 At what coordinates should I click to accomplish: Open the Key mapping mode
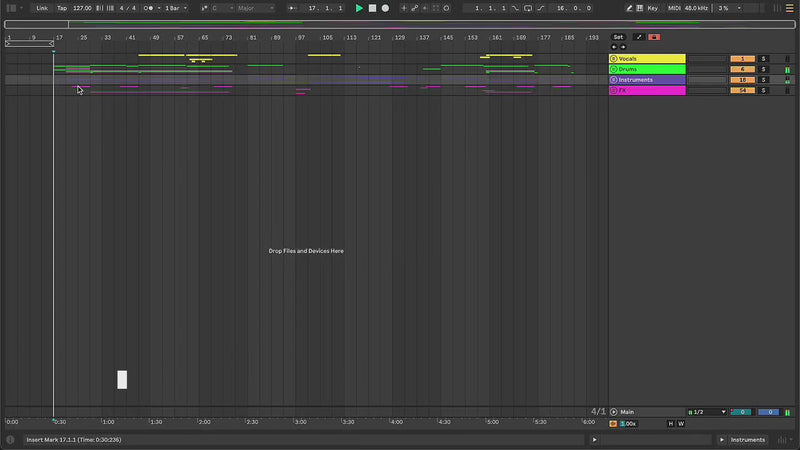653,8
